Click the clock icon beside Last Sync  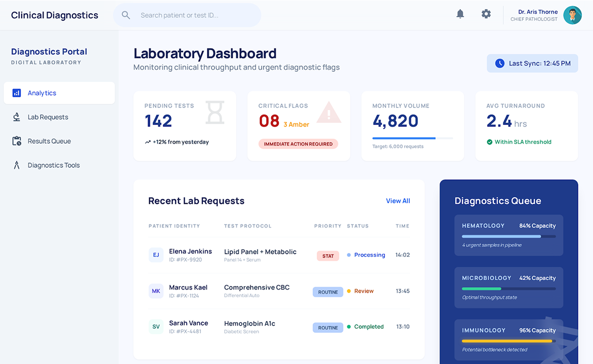click(x=500, y=63)
